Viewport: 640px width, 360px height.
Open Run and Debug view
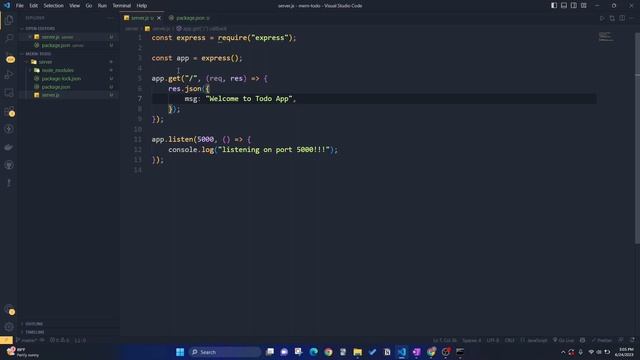[9, 75]
